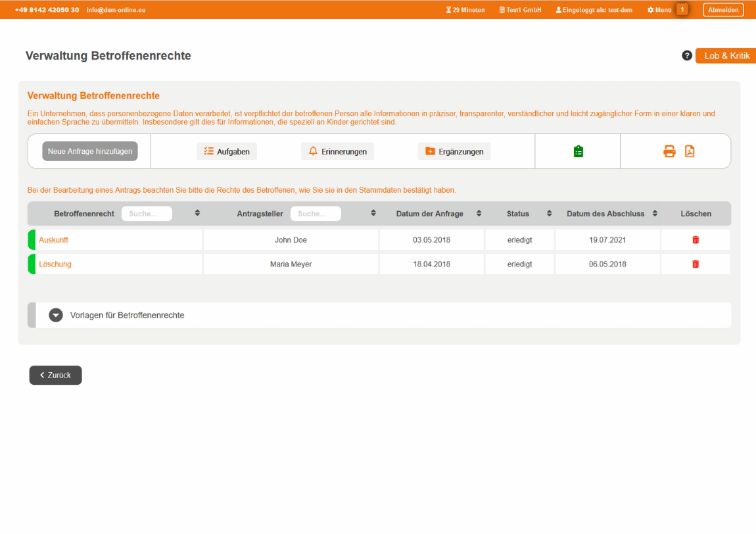
Task: Click the printer icon
Action: point(669,151)
